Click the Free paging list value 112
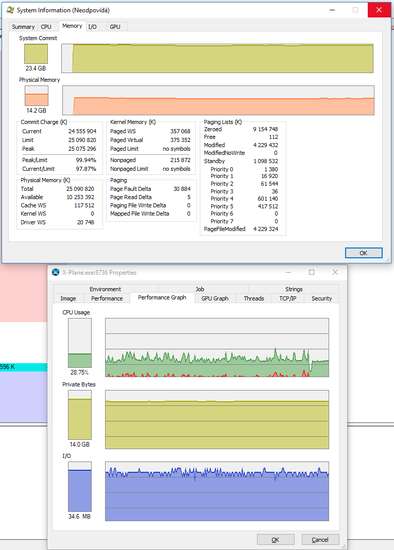Viewport: 394px width, 550px height. (274, 137)
